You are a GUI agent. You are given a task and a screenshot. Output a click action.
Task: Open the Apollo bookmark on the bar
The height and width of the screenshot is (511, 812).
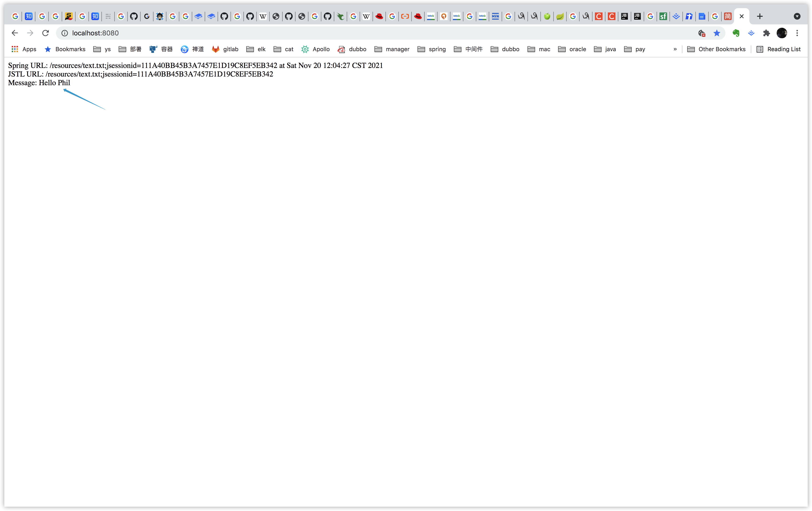click(316, 49)
